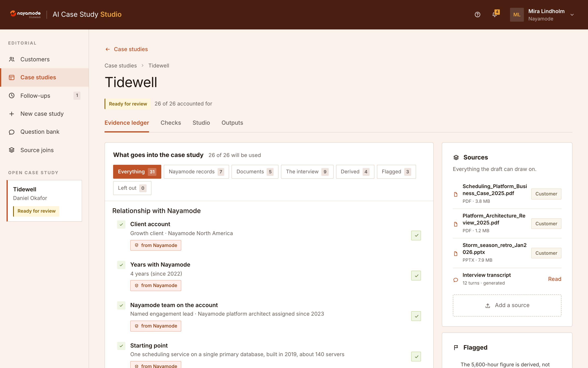Toggle the Years with Nayamode checkbox

[121, 265]
